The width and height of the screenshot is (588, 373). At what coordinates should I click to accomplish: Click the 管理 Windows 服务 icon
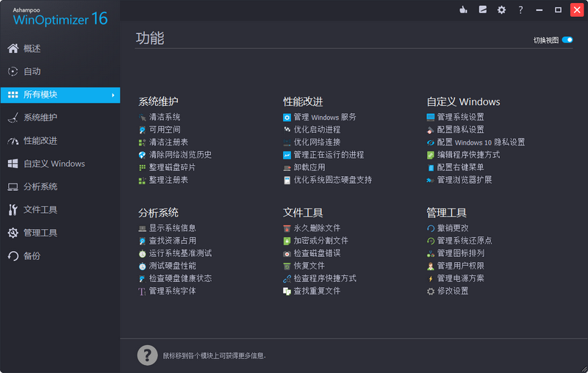click(x=287, y=117)
